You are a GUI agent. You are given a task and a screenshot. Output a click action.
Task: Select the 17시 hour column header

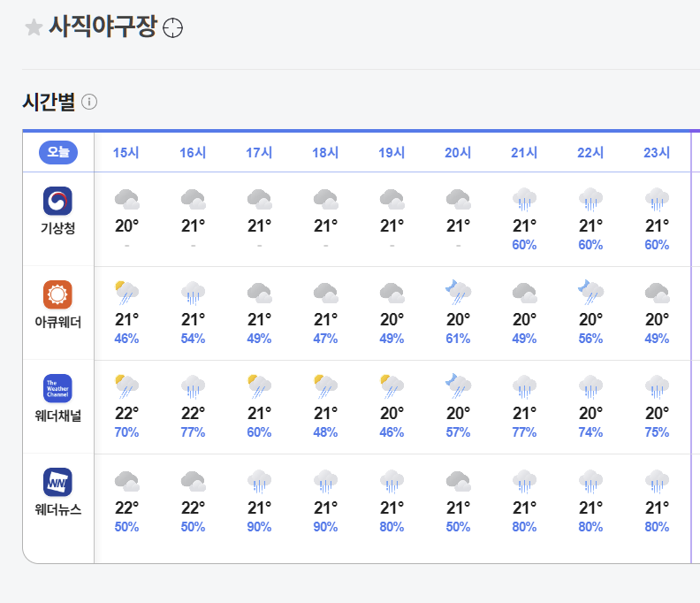pyautogui.click(x=259, y=153)
